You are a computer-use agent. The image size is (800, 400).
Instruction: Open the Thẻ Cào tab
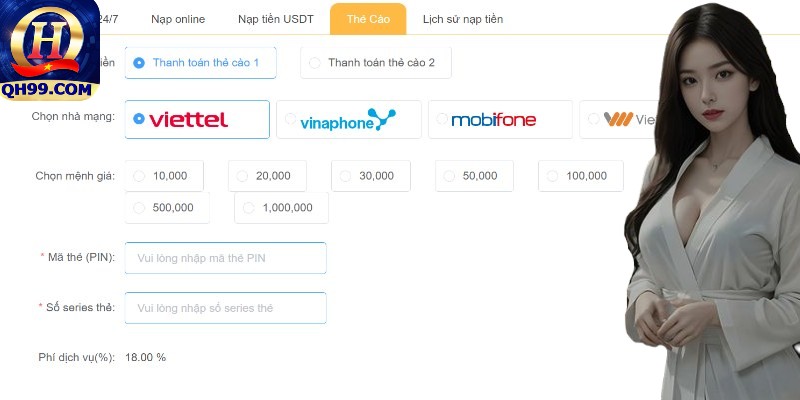coord(368,19)
